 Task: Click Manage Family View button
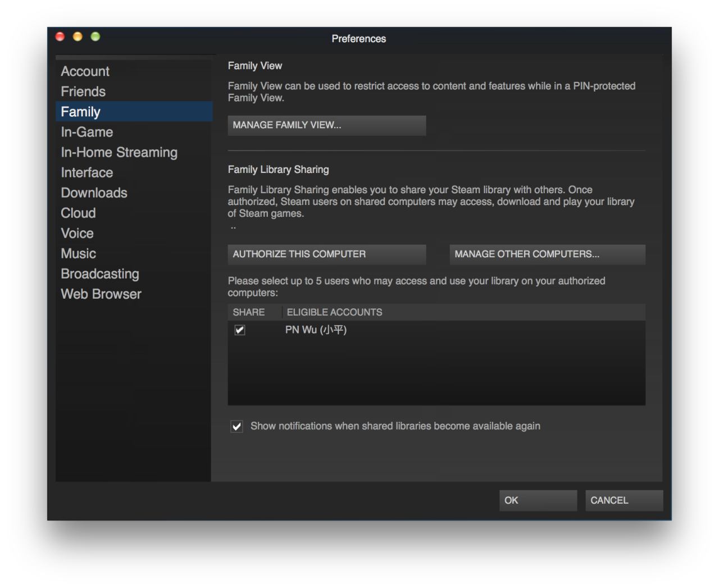click(327, 125)
